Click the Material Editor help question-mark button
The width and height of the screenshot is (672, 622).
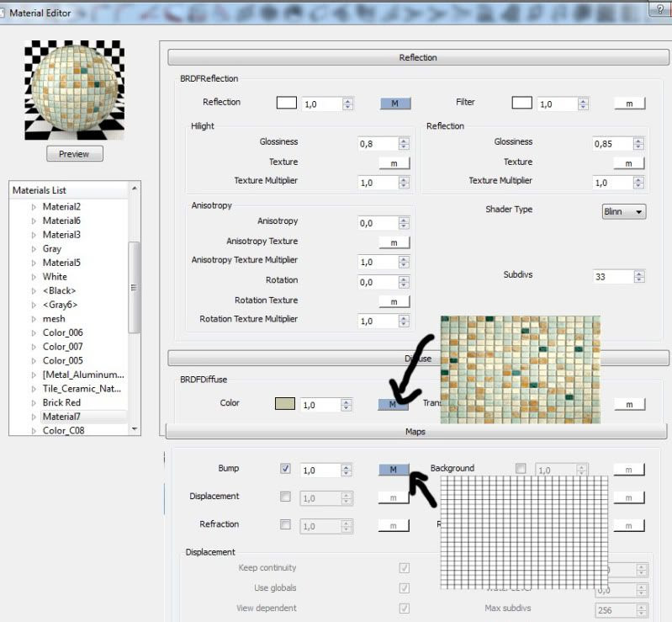660,9
